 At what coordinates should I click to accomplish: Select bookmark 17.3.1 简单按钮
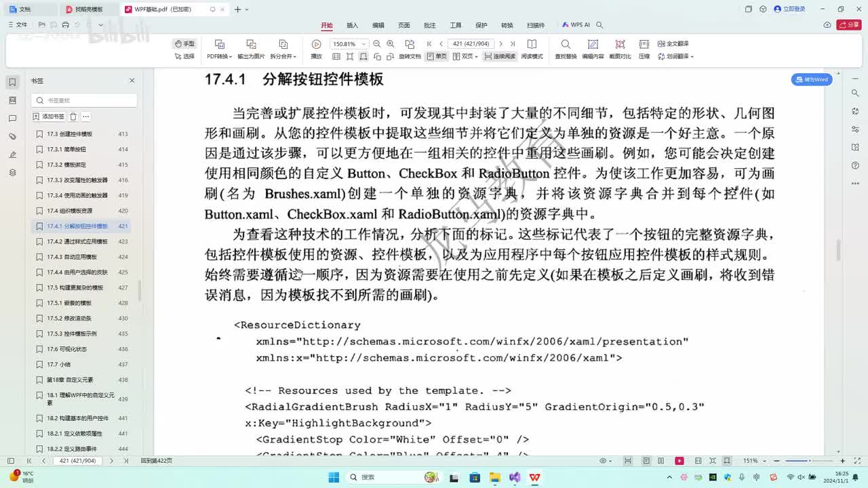(83, 149)
